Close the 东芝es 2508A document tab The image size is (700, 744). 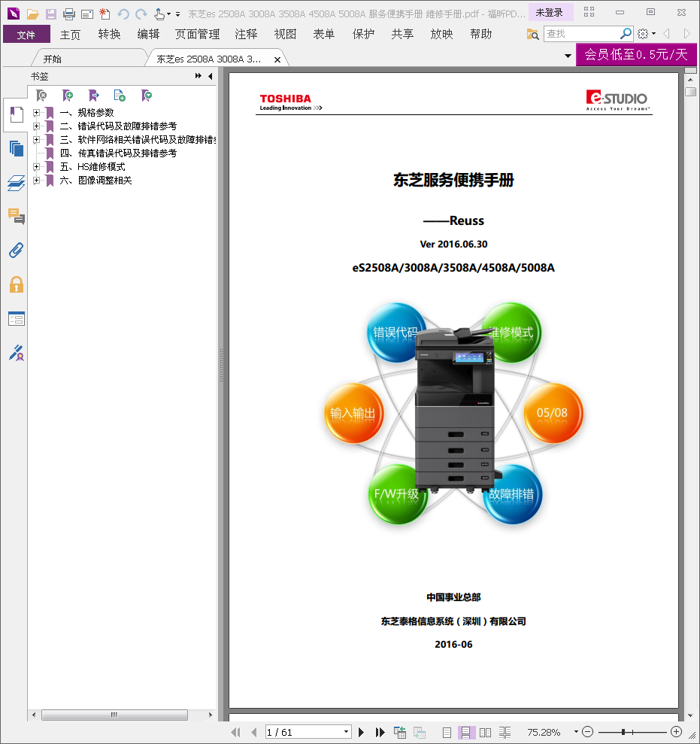click(x=277, y=59)
